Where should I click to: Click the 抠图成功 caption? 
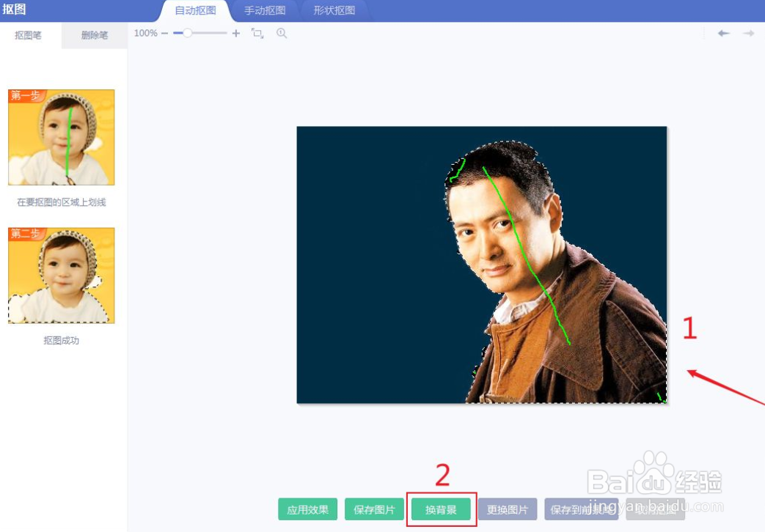coord(62,340)
